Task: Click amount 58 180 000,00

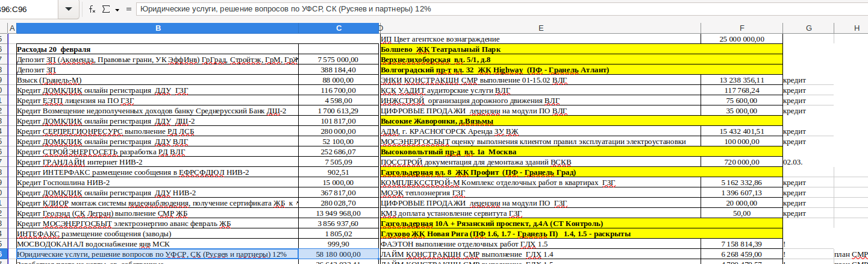Action: [x=339, y=254]
